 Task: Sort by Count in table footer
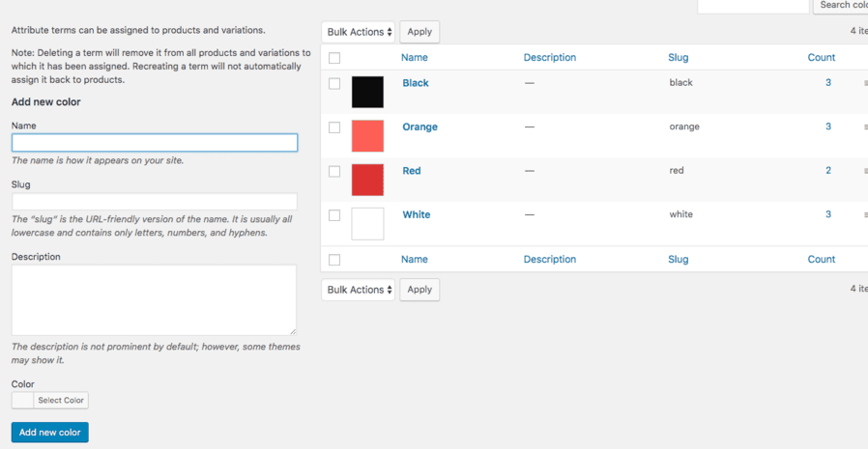coord(822,260)
